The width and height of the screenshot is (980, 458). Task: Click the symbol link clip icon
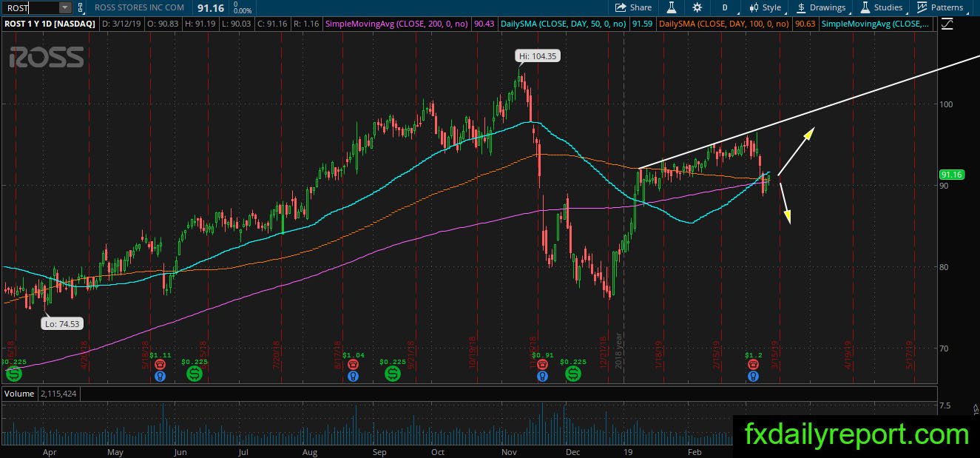click(81, 7)
